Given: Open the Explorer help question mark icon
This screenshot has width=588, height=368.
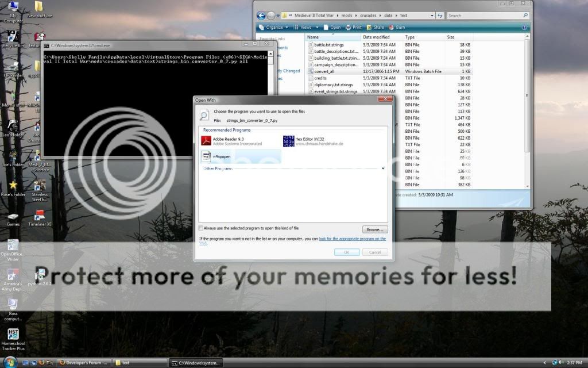Looking at the screenshot, I should [x=524, y=27].
